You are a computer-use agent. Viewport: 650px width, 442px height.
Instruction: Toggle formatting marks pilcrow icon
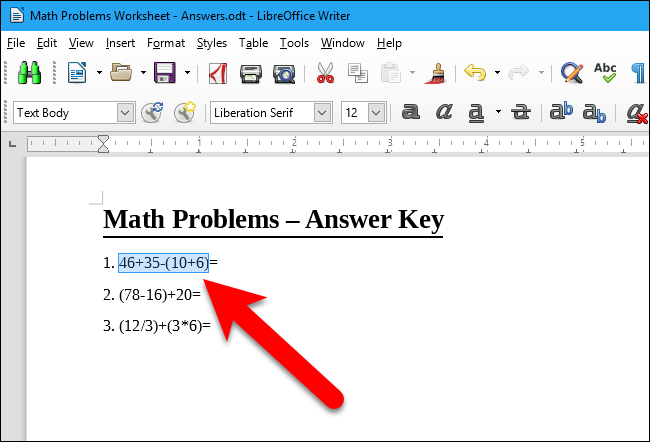[x=639, y=73]
